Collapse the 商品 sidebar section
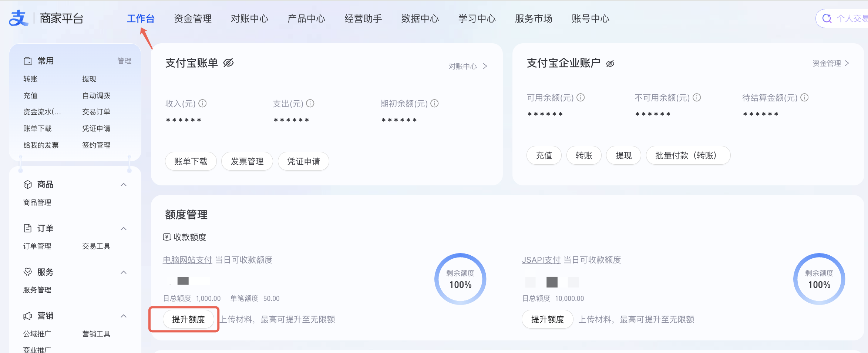Screen dimensions: 868x353 coord(124,185)
